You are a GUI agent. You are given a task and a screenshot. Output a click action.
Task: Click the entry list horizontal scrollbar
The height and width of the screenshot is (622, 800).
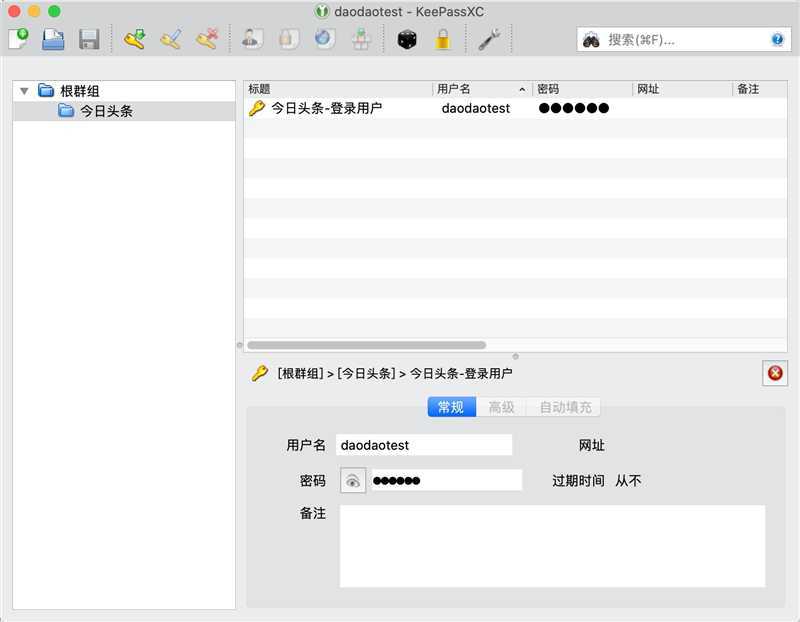pos(366,345)
